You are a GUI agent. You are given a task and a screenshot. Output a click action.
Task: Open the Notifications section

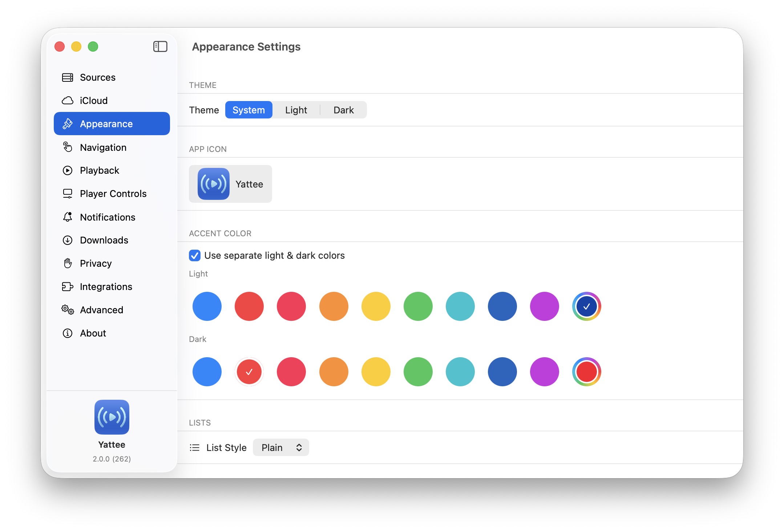[112, 217]
